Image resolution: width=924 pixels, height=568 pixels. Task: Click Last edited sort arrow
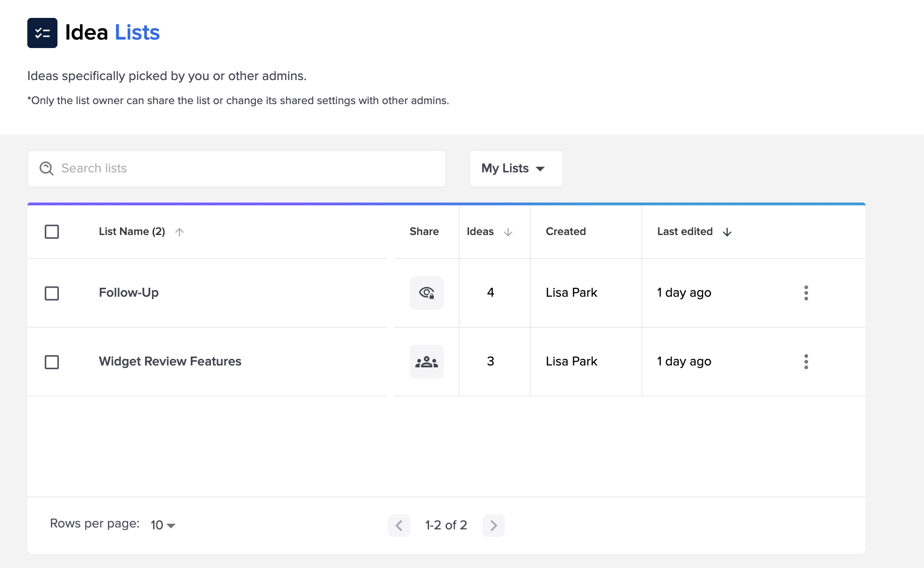coord(727,232)
